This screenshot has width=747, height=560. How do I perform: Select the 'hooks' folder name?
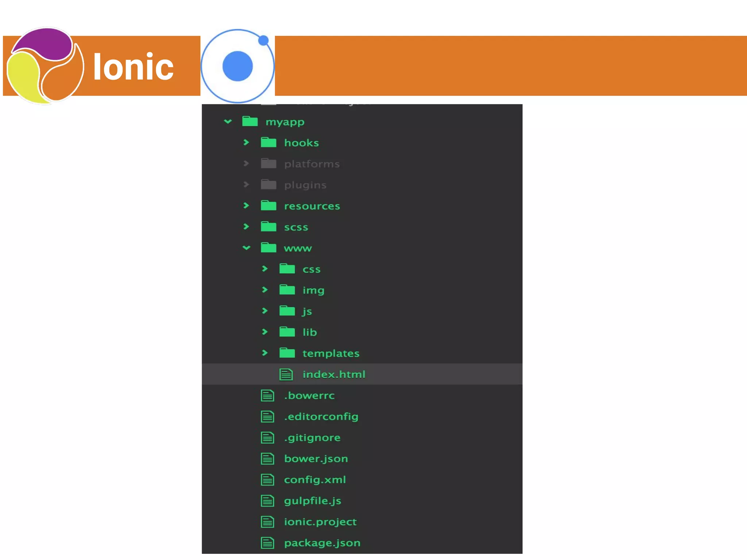click(302, 143)
